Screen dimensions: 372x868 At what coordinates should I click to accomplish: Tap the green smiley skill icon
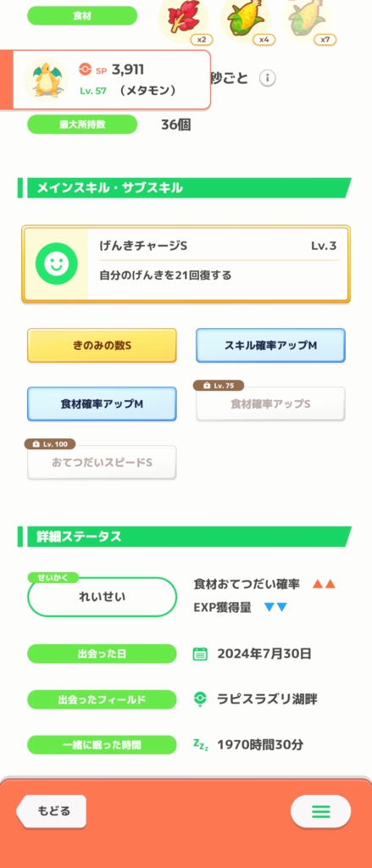54,264
